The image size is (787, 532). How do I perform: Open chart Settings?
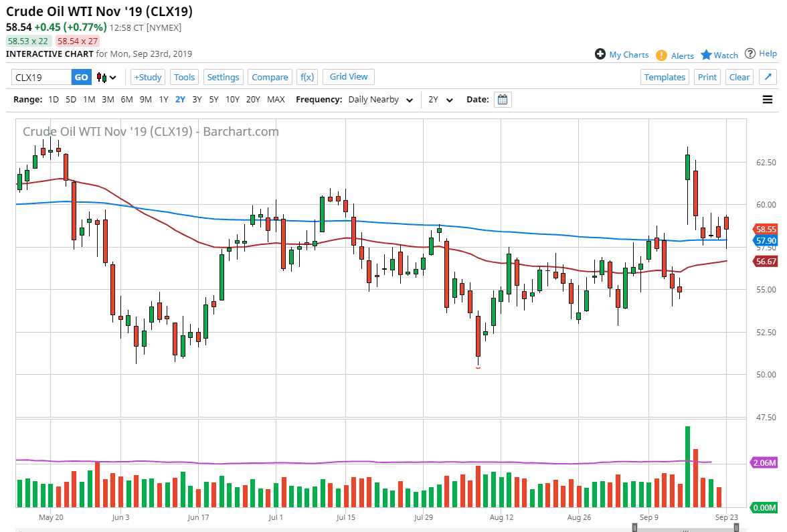tap(223, 77)
